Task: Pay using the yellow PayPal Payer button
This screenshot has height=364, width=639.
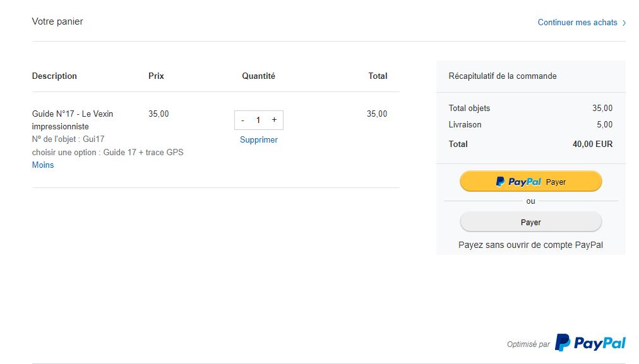Action: click(530, 181)
